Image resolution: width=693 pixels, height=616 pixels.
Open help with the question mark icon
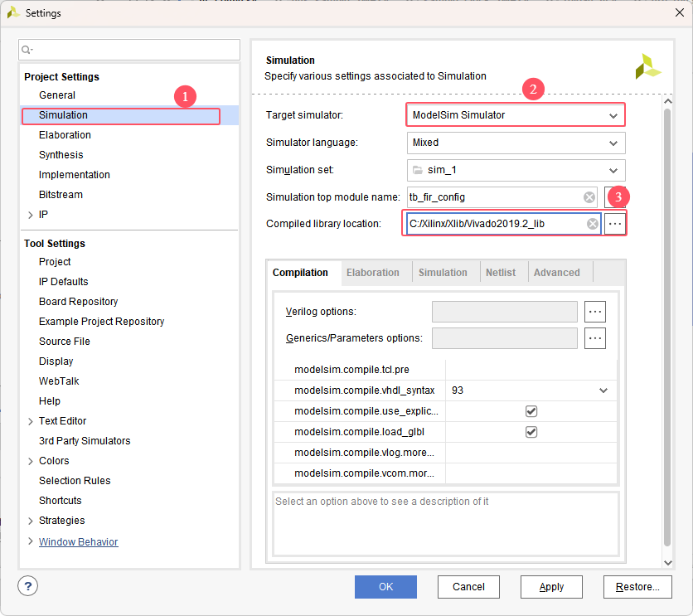pyautogui.click(x=28, y=586)
